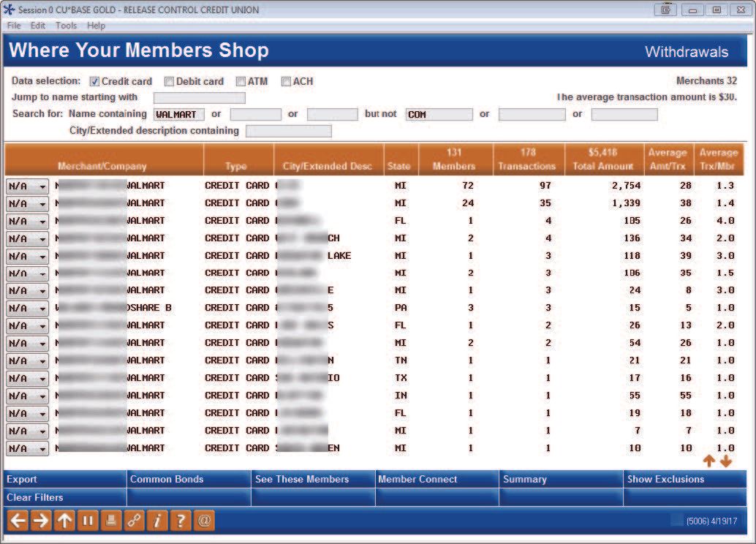Click the 131 Members column header
The image size is (756, 544).
tap(456, 159)
